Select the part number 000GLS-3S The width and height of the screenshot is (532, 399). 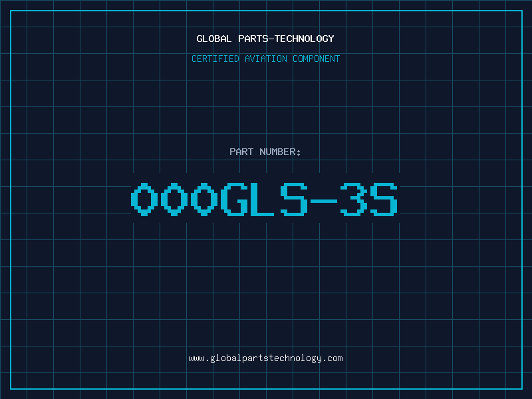point(264,199)
